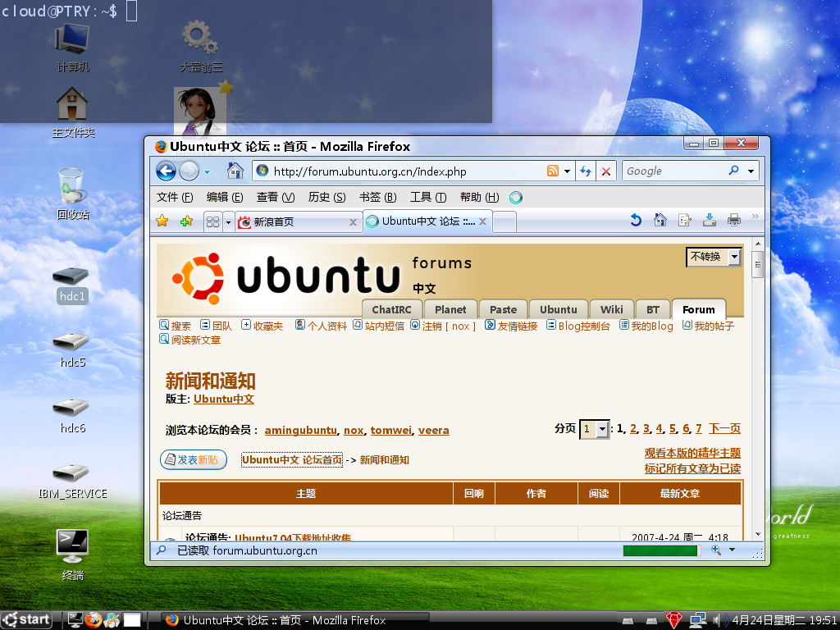Go back with Firefox's back arrow
This screenshot has height=630, width=840.
[166, 171]
